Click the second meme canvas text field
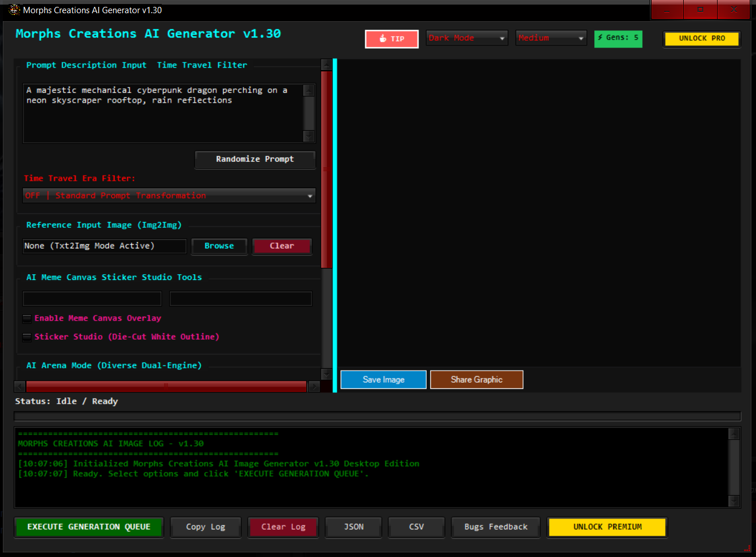756x557 pixels. [x=241, y=298]
